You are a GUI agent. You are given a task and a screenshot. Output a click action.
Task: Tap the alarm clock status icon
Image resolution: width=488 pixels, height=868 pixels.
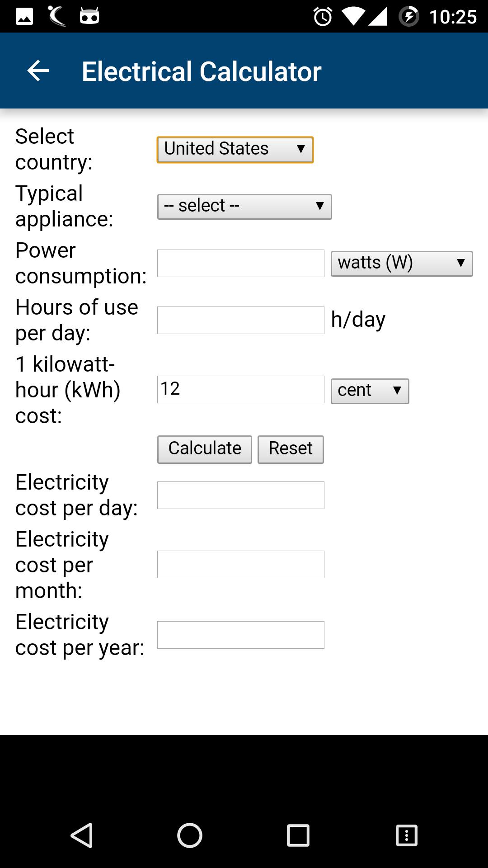[323, 17]
